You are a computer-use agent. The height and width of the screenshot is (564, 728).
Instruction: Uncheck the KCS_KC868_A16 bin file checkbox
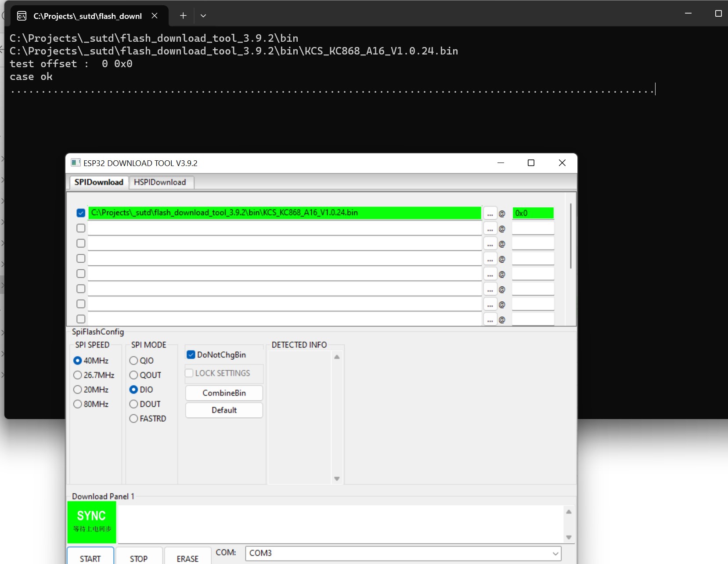[81, 213]
